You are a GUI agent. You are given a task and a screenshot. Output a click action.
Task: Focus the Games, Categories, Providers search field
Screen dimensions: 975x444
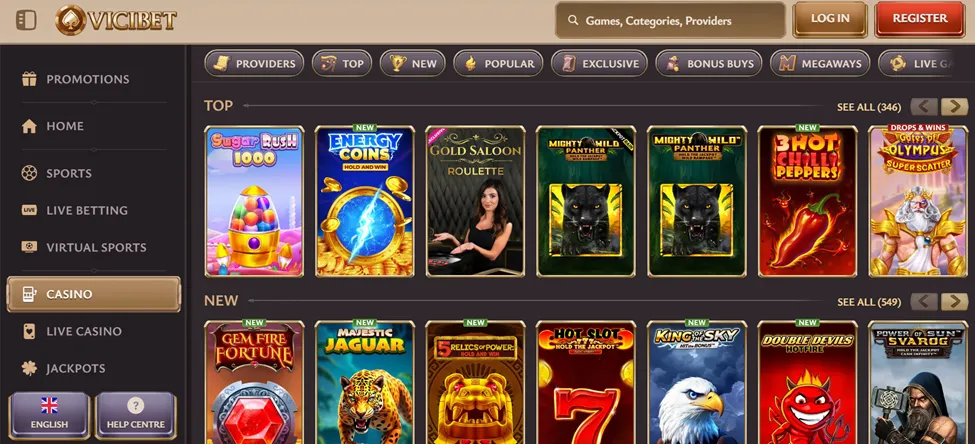click(670, 21)
